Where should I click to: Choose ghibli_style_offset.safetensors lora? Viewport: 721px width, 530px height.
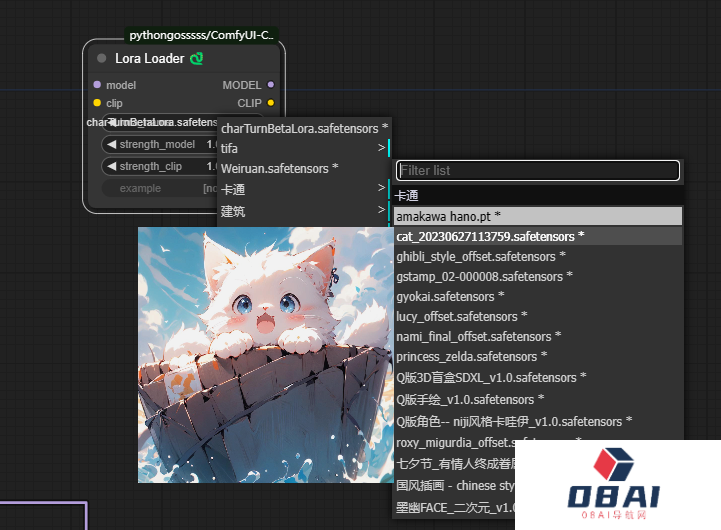(x=538, y=256)
